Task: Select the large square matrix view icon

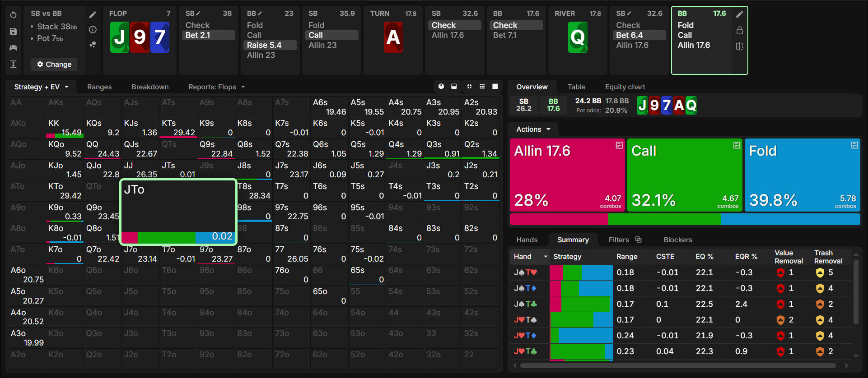Action: (x=495, y=87)
